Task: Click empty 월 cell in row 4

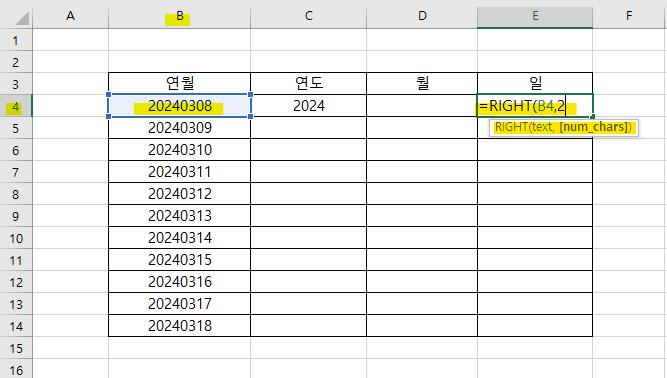Action: pyautogui.click(x=422, y=106)
